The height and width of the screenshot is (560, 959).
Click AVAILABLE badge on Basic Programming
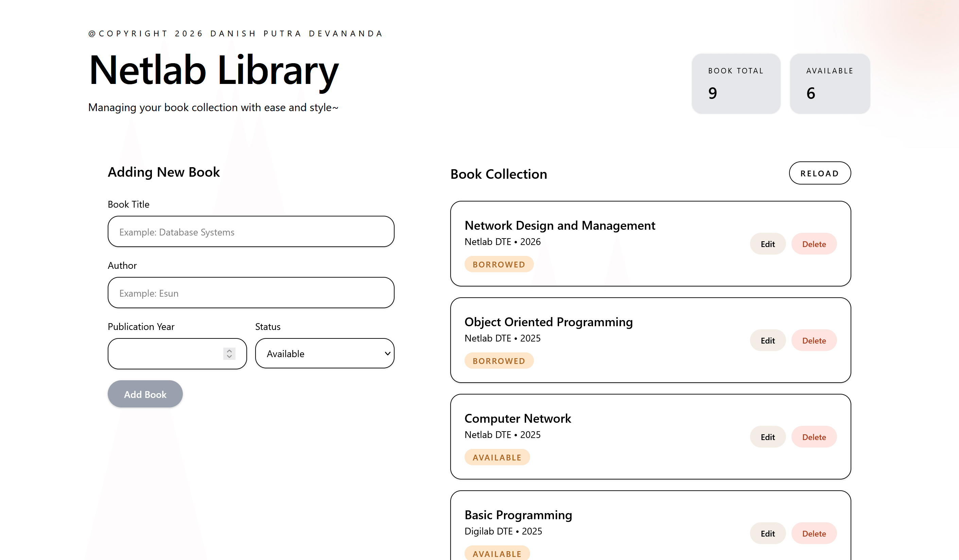click(x=497, y=554)
